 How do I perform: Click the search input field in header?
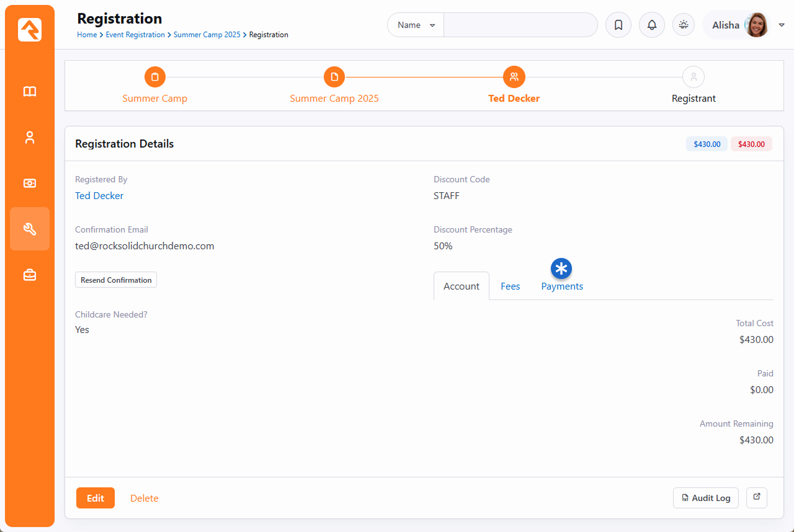(520, 25)
